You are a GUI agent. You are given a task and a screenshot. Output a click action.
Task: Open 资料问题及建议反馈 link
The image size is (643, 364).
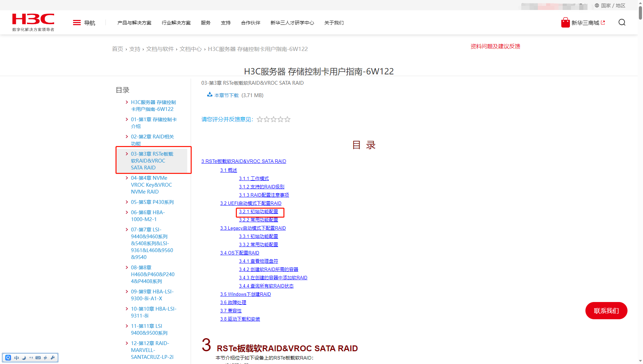(495, 46)
